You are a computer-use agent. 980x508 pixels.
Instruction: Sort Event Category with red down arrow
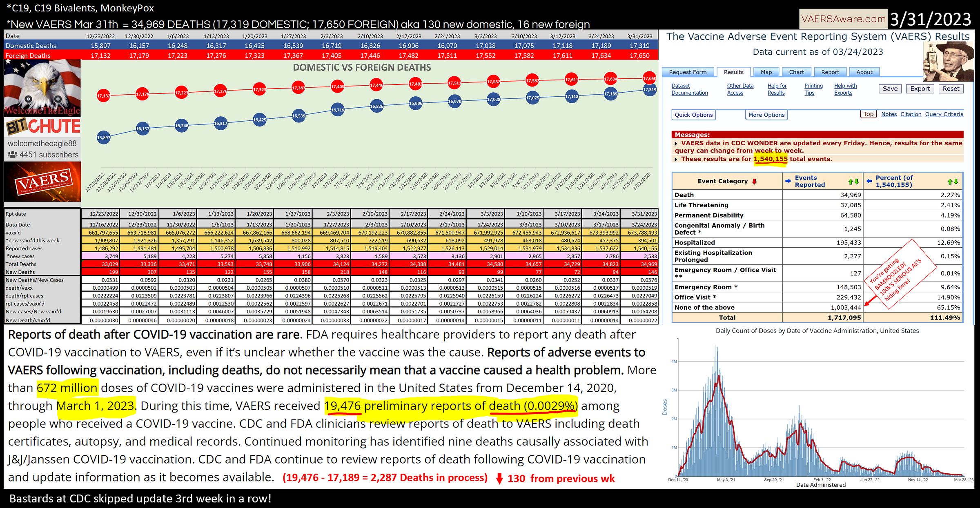[754, 182]
